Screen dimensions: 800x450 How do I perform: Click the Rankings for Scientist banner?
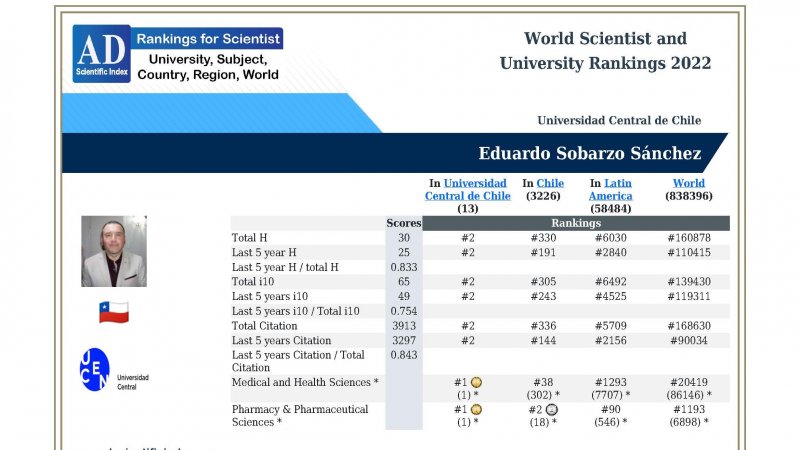pyautogui.click(x=208, y=39)
